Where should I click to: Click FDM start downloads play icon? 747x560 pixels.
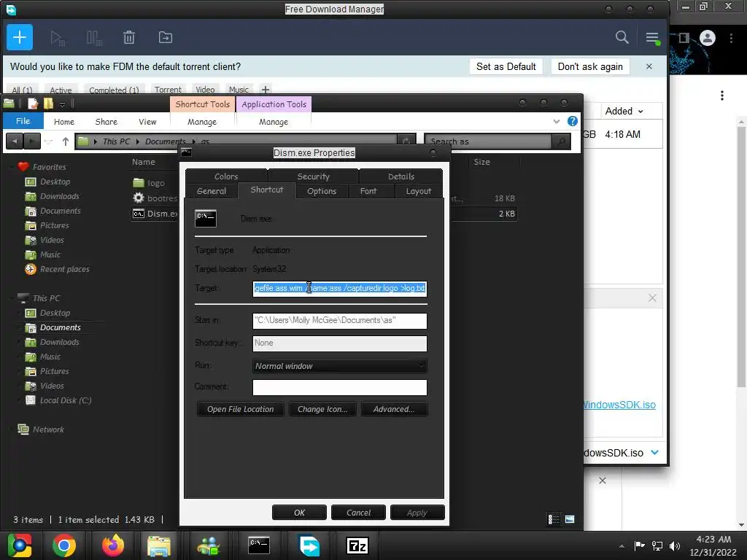click(x=58, y=38)
